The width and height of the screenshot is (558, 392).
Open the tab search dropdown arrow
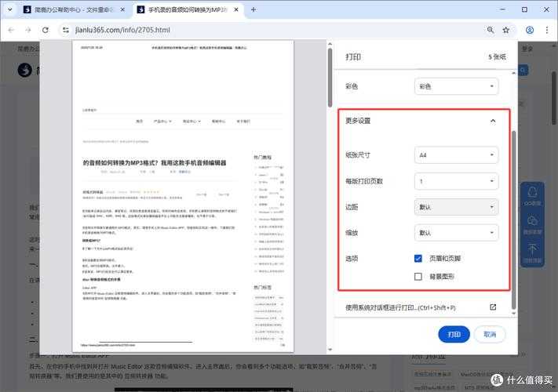click(10, 9)
